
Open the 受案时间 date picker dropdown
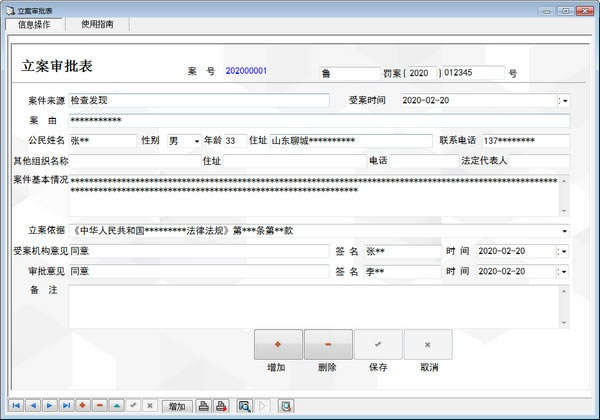coord(564,101)
